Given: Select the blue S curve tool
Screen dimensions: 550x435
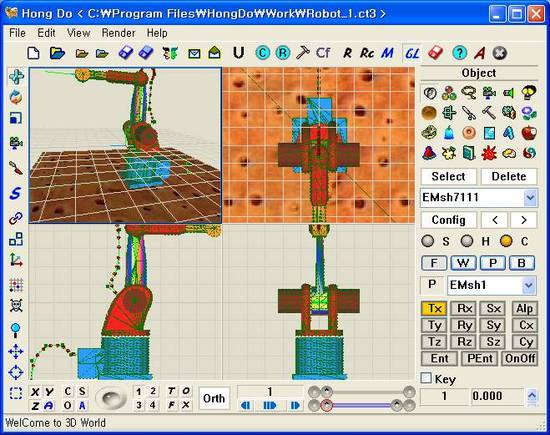Looking at the screenshot, I should click(x=15, y=193).
